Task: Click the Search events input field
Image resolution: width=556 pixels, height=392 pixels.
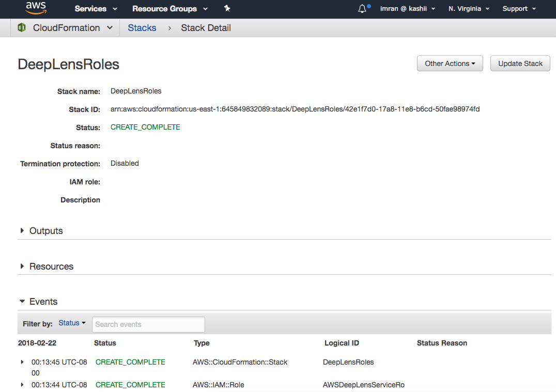Action: click(x=148, y=324)
